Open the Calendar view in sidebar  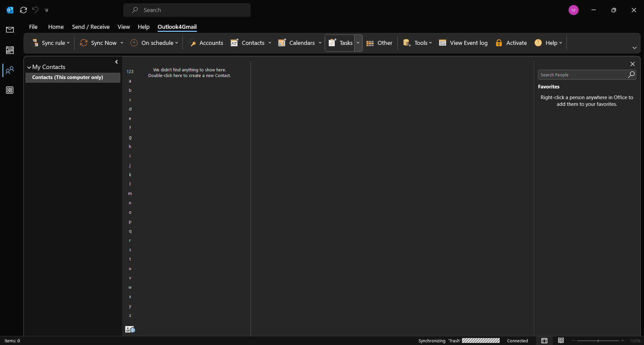(10, 50)
